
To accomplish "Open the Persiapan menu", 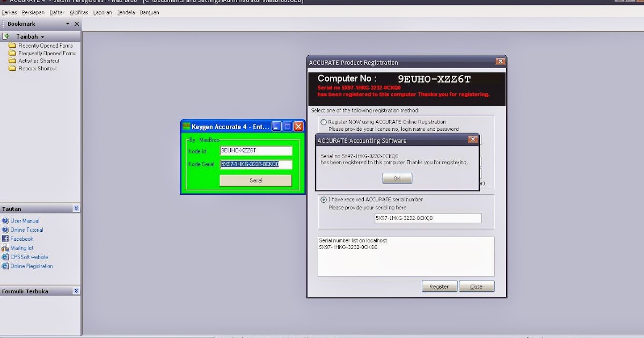I will coord(33,12).
